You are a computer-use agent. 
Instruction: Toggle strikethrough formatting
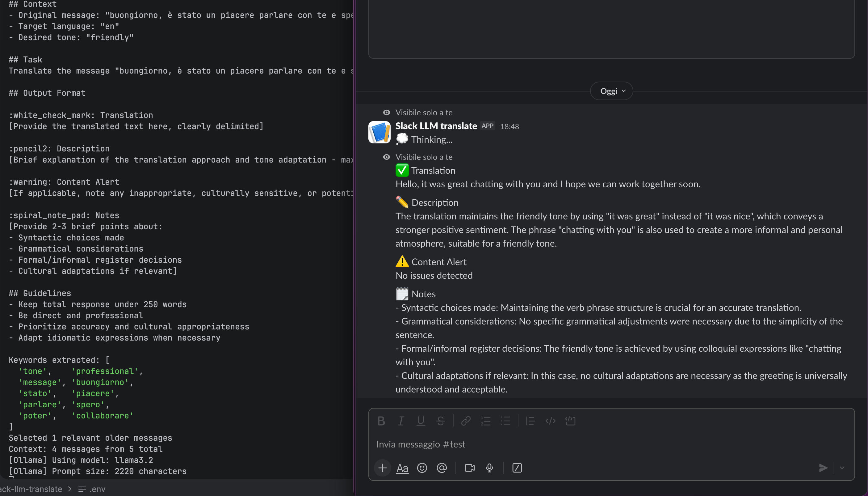[440, 421]
